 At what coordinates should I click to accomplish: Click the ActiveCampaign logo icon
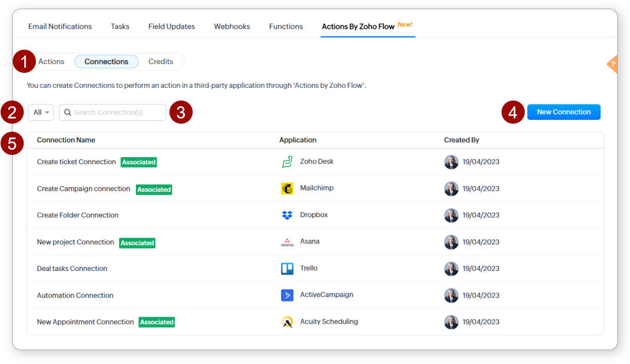(x=287, y=295)
